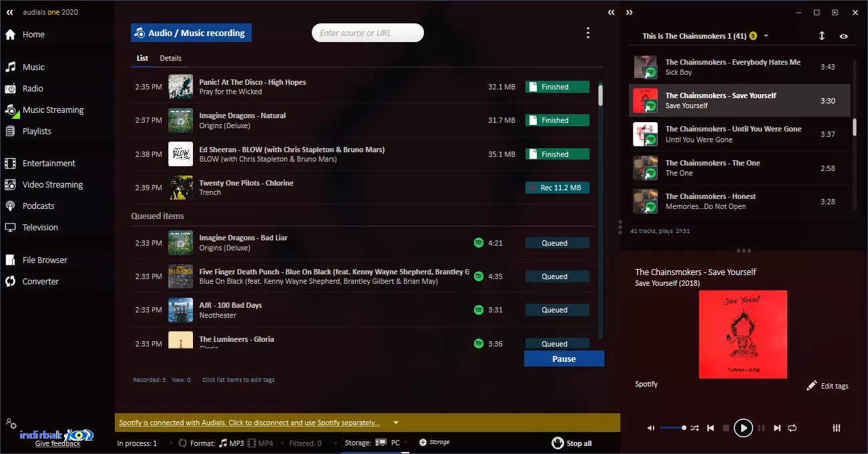Play the current track

coord(743,428)
